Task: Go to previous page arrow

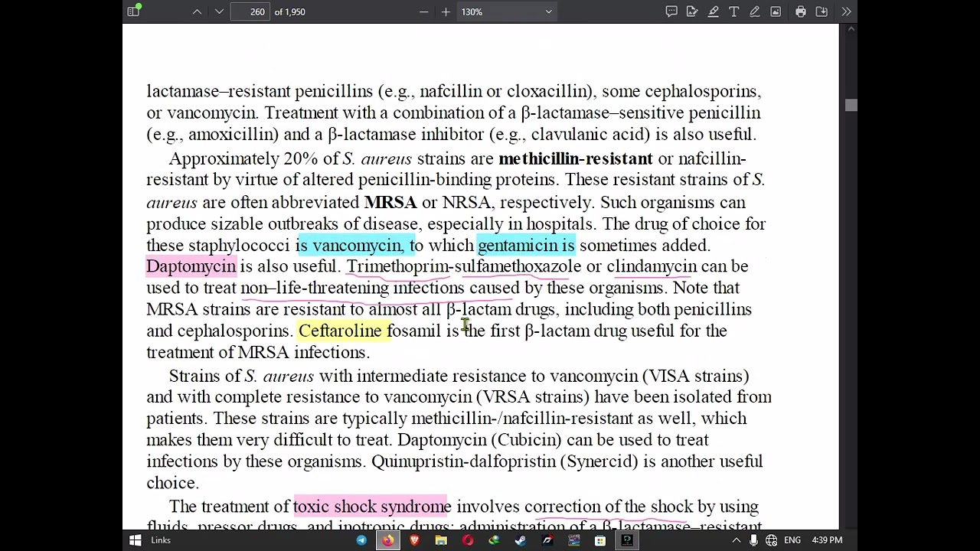Action: point(197,11)
